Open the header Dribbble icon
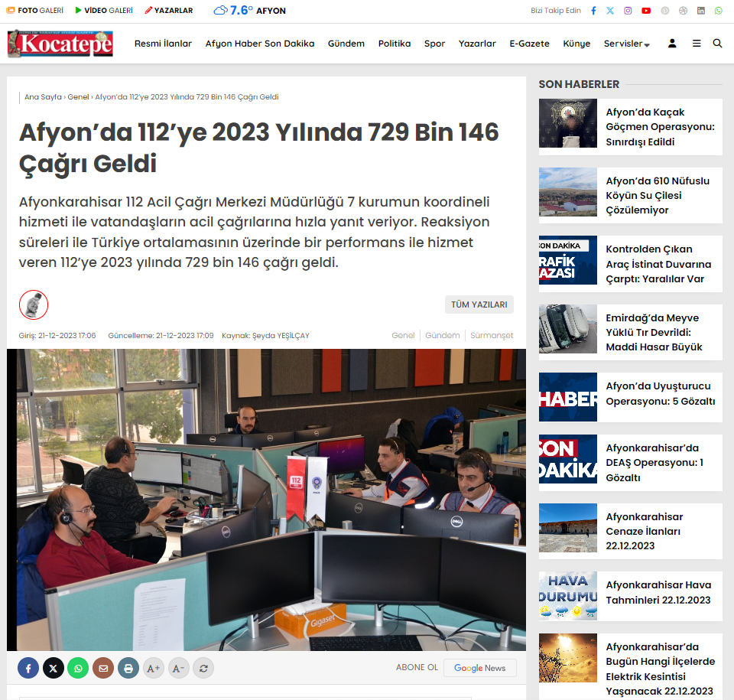 [x=683, y=11]
